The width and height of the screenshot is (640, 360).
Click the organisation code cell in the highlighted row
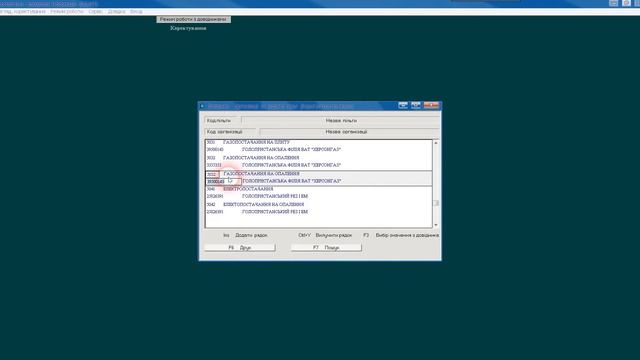223,181
